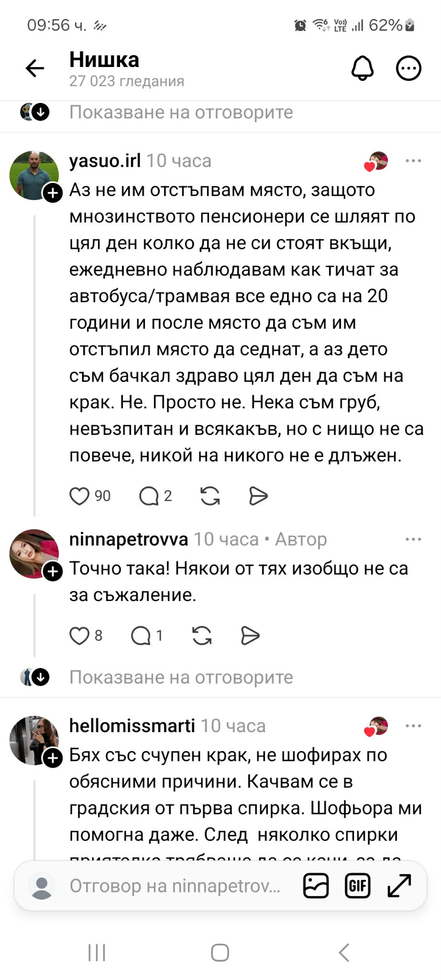
Task: Like yasuo.irl's comment with heart icon
Action: coord(79,496)
